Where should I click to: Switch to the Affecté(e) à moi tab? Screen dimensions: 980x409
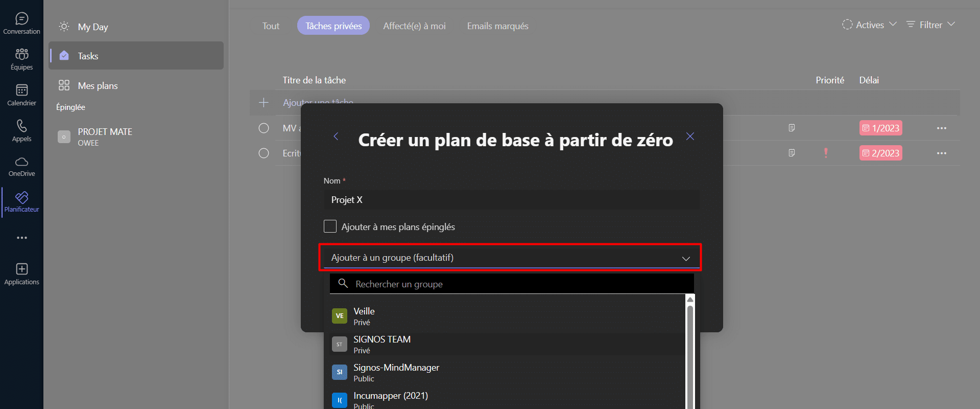coord(414,26)
